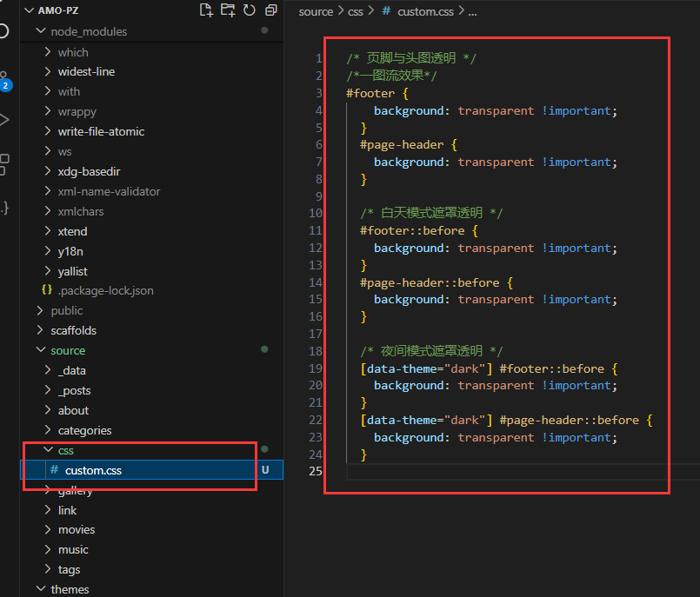
Task: Open the Run and Debug view
Action: pos(4,119)
